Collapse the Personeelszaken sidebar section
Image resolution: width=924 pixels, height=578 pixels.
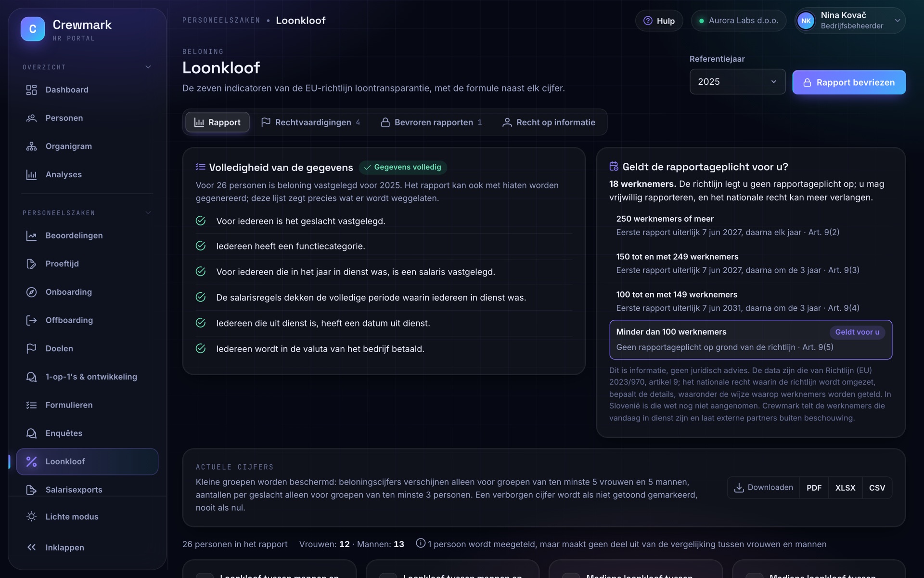pos(148,213)
